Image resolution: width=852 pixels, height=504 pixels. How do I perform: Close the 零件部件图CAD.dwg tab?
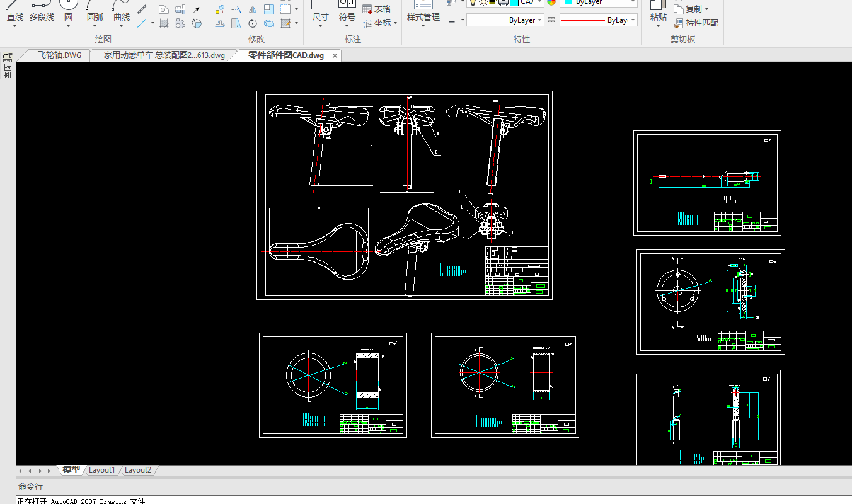click(x=335, y=55)
